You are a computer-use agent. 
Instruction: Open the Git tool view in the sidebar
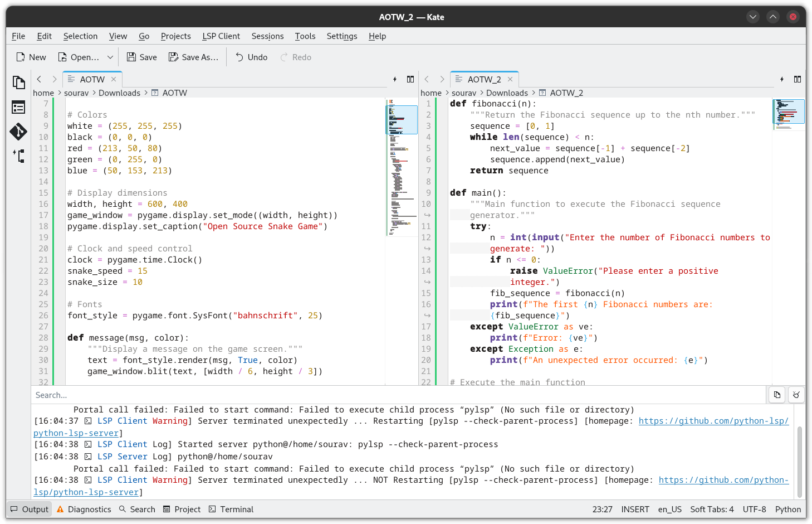coord(19,132)
